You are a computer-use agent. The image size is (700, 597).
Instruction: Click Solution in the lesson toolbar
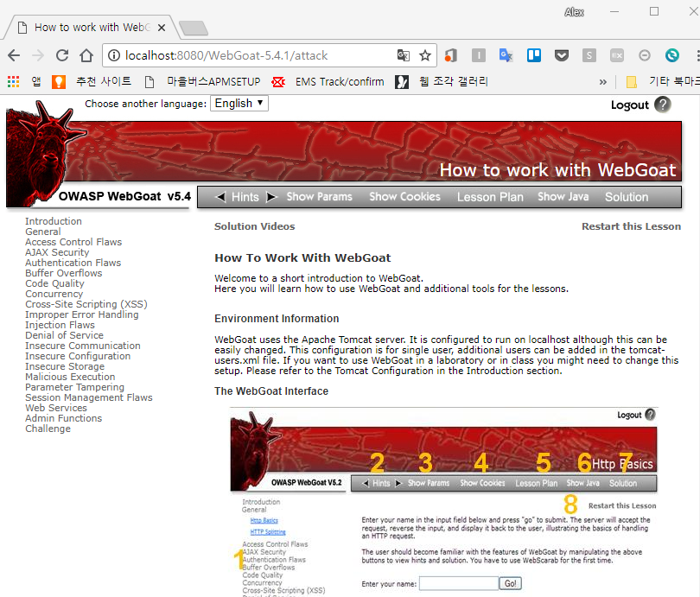627,197
